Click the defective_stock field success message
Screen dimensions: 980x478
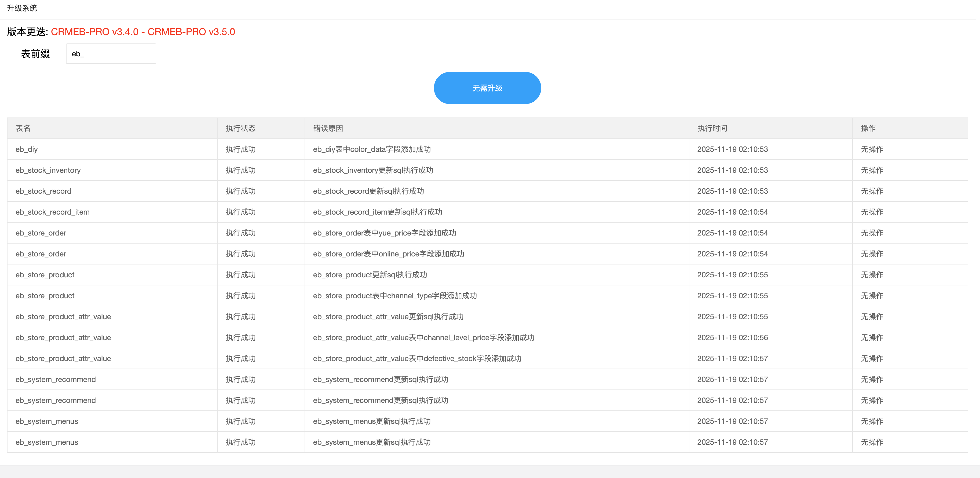[417, 358]
